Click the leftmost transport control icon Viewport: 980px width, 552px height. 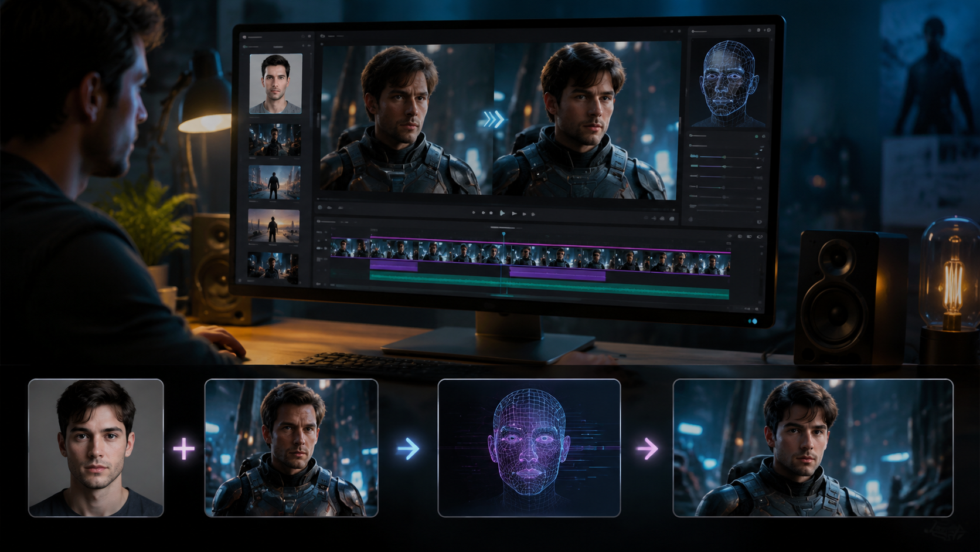tap(474, 213)
